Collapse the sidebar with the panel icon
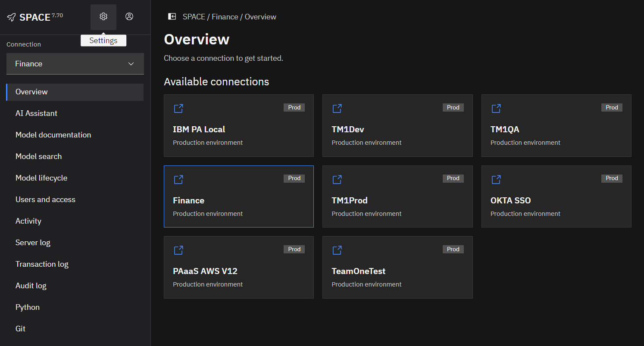Image resolution: width=644 pixels, height=346 pixels. coord(172,16)
